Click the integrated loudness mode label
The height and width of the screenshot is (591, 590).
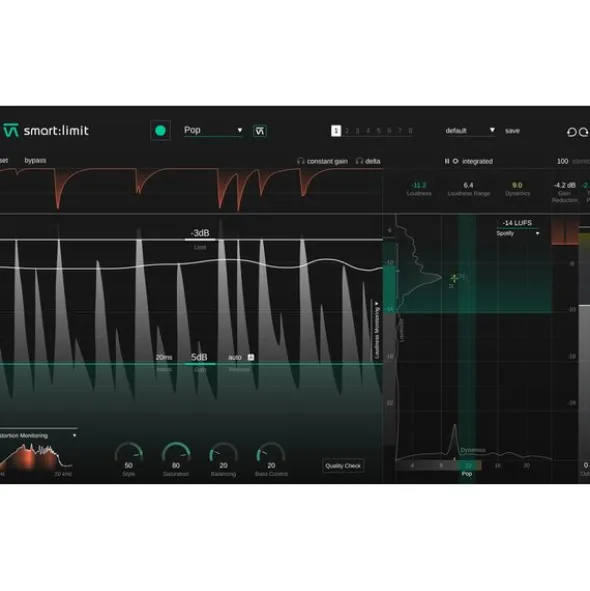pos(477,161)
